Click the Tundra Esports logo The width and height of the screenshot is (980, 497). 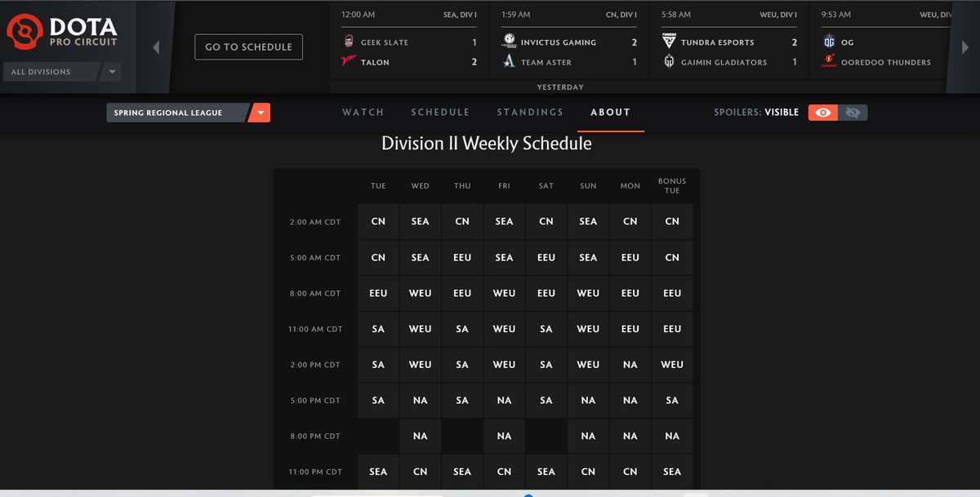669,42
